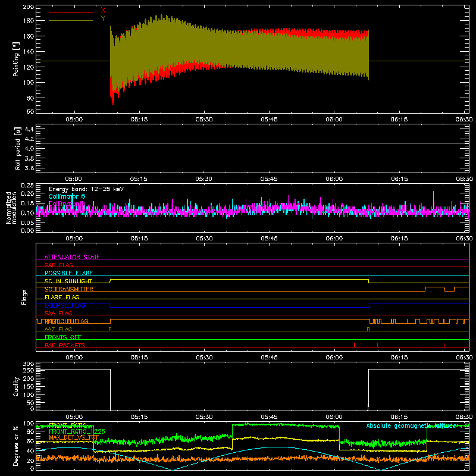Click the 05:30 time label under modulation plot

(204, 239)
